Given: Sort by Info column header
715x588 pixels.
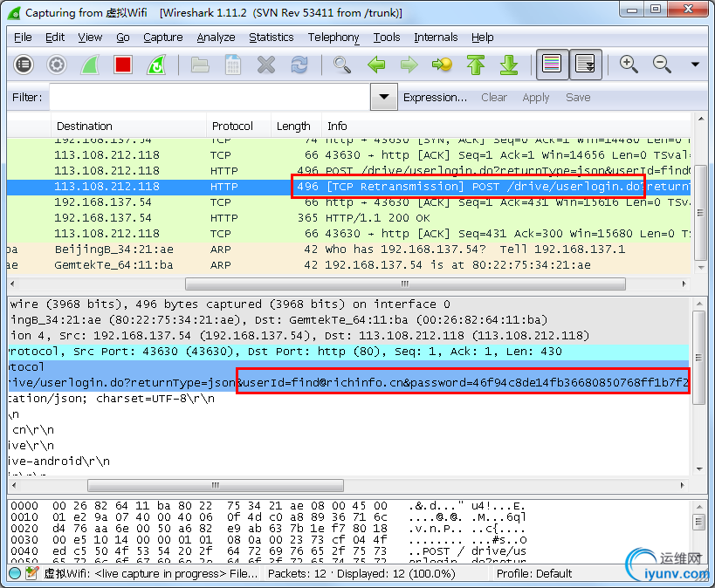Looking at the screenshot, I should coord(506,126).
